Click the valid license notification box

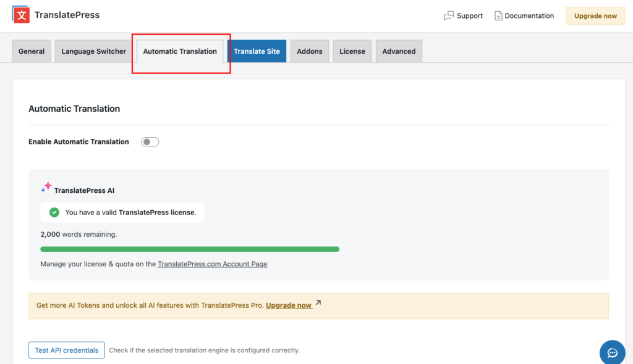pyautogui.click(x=122, y=211)
